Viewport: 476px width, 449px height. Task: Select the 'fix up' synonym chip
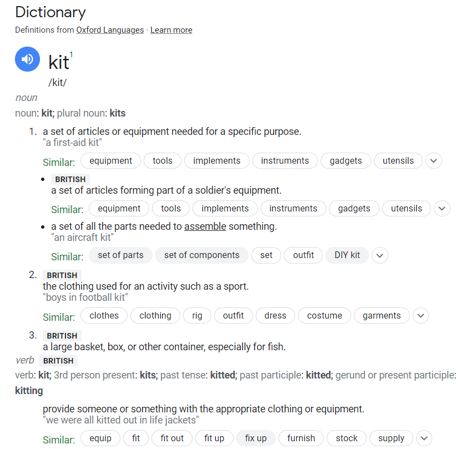click(256, 438)
